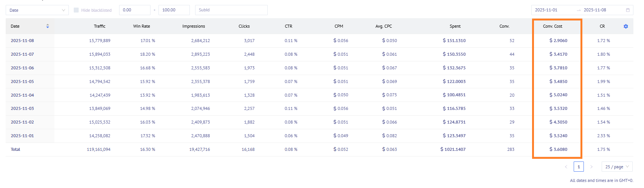Select page 1 in pagination
Viewport: 644px width, 188px height.
579,167
